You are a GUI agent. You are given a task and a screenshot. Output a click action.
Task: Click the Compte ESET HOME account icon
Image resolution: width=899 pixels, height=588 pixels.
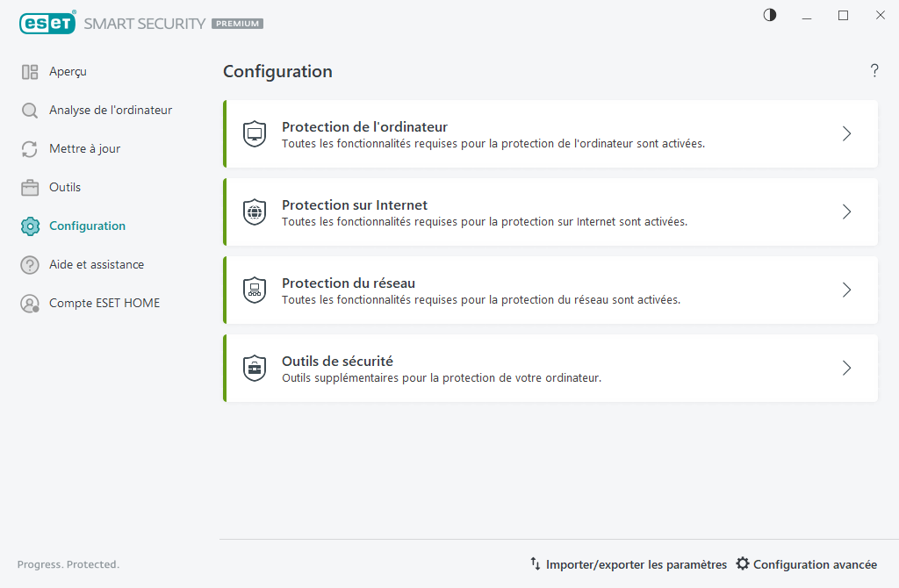[x=30, y=304]
